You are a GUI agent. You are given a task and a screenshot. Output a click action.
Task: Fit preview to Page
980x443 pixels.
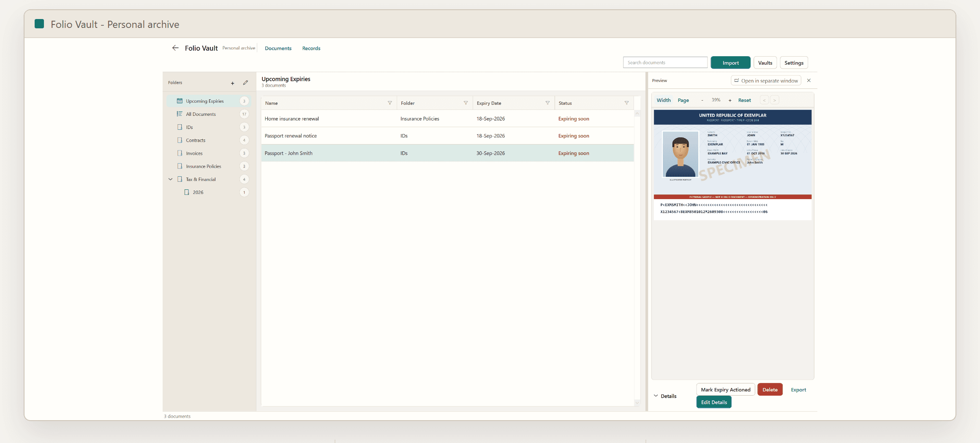683,100
